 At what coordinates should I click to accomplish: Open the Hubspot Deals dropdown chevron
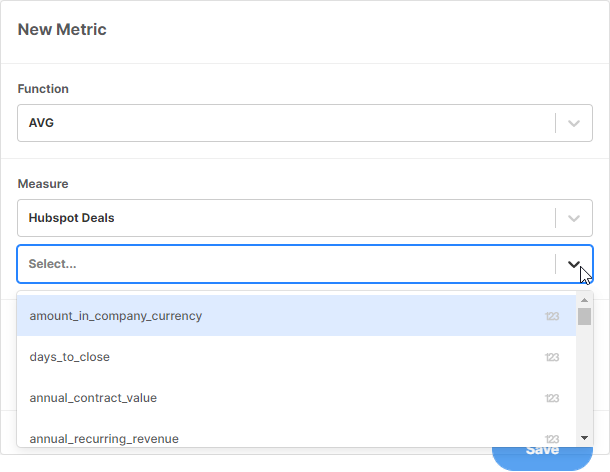[x=574, y=218]
